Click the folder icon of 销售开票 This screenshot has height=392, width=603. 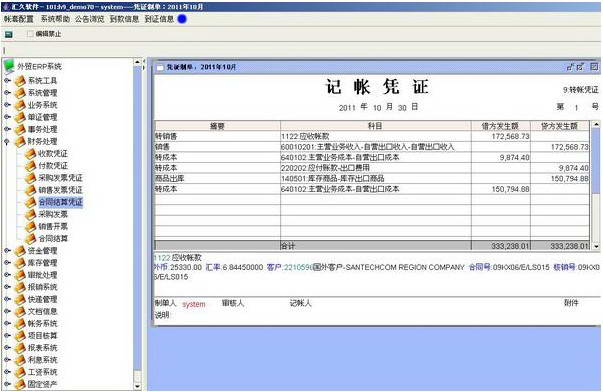point(30,227)
